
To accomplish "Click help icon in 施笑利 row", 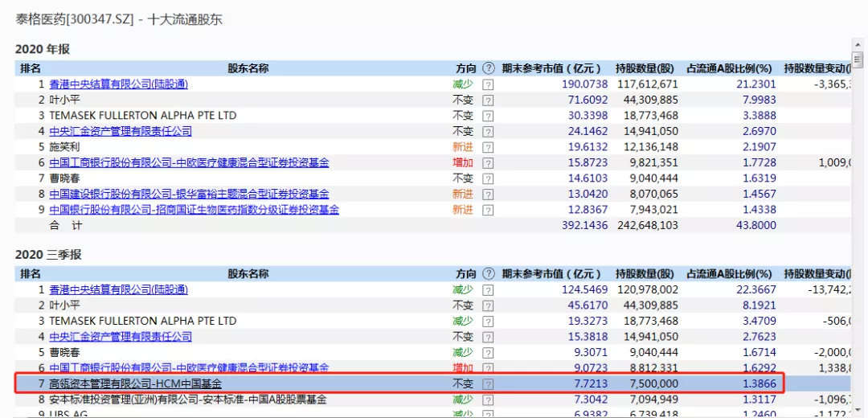I will click(488, 147).
